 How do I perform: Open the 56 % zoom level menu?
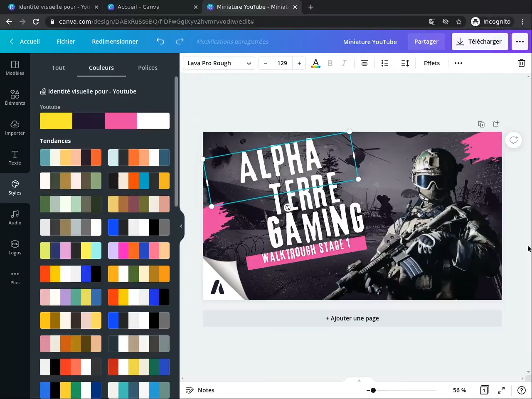point(460,390)
